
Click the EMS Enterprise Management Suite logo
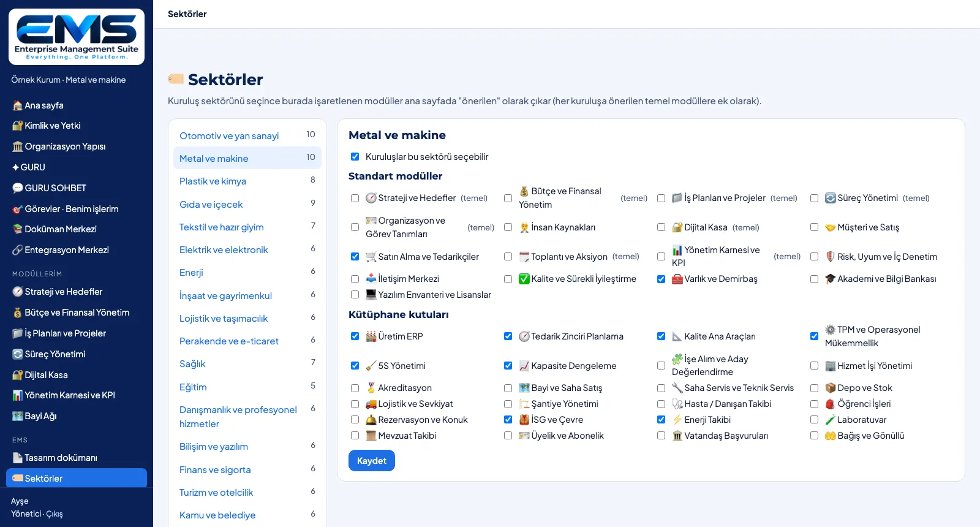point(77,37)
